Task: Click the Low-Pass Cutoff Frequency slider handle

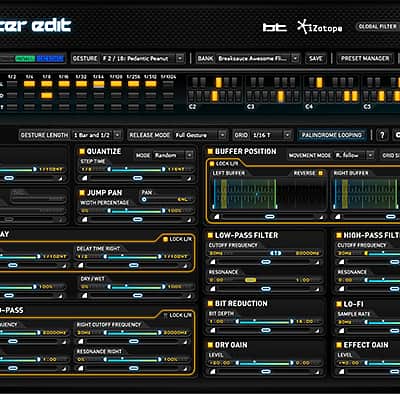Action: tap(275, 253)
